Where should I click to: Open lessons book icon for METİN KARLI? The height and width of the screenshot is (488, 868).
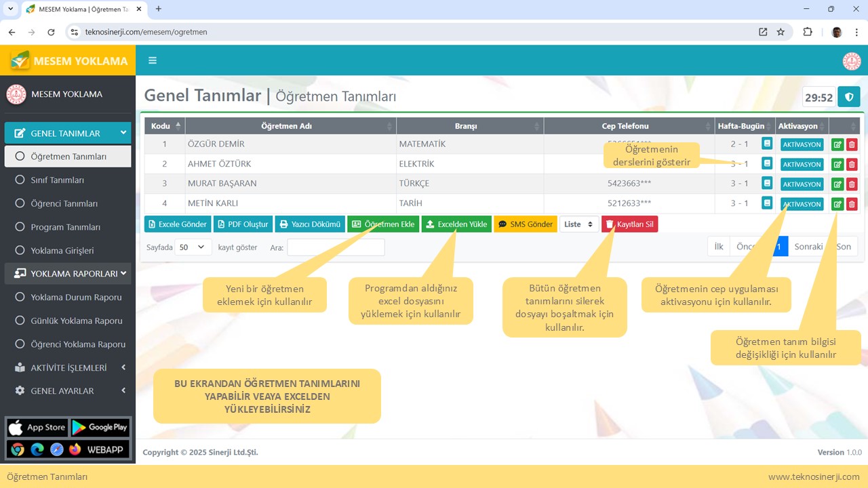coord(766,203)
